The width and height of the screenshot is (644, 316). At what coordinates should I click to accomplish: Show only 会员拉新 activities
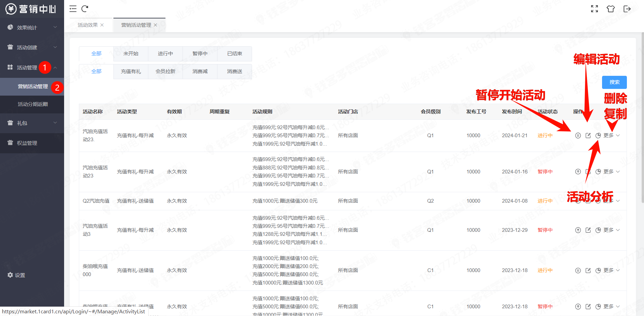click(x=165, y=71)
